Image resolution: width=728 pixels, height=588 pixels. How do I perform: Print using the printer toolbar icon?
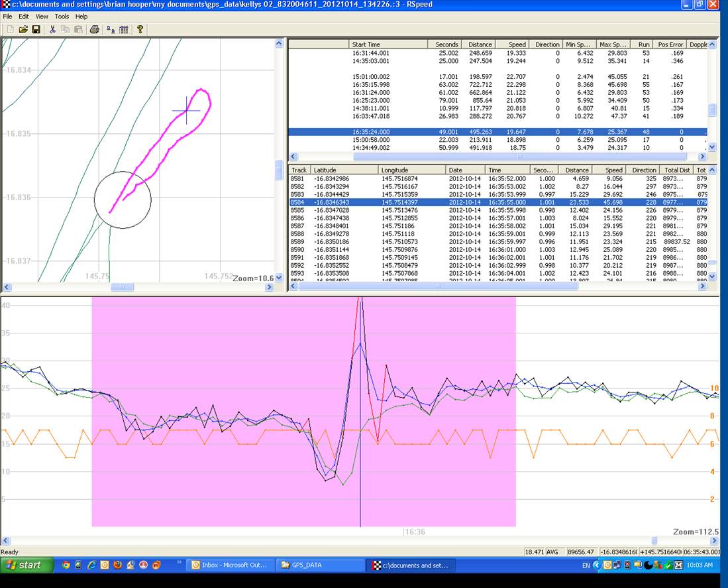(94, 29)
